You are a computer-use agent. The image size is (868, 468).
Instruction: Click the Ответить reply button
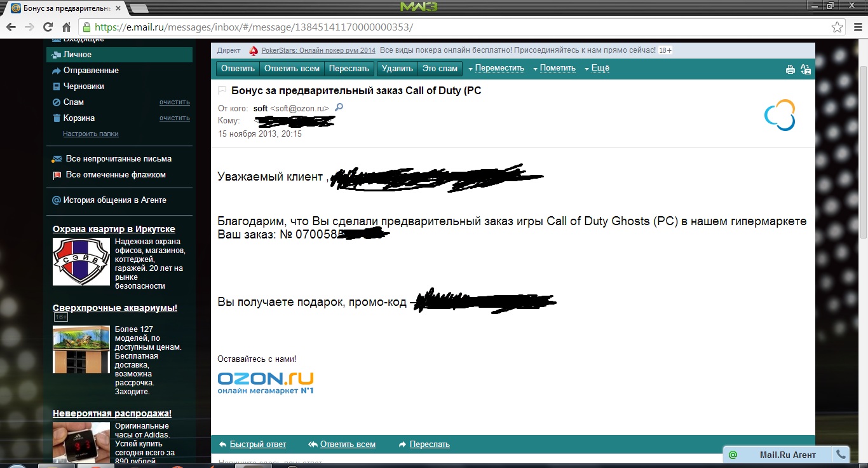[238, 69]
